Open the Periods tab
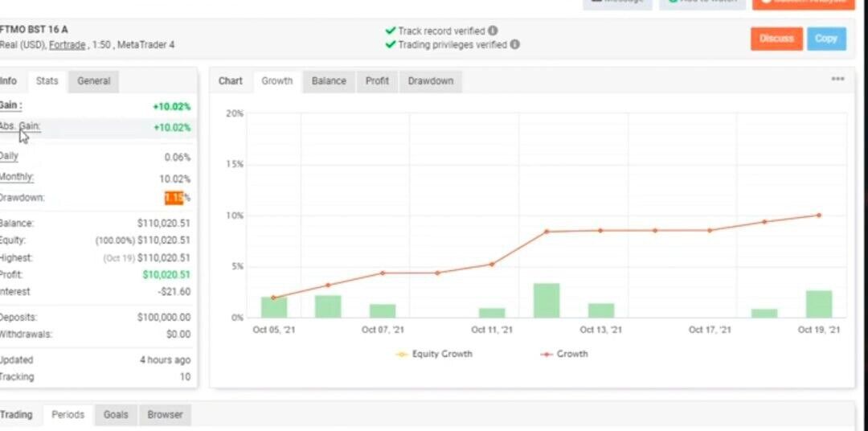Image resolution: width=868 pixels, height=431 pixels. pyautogui.click(x=68, y=415)
